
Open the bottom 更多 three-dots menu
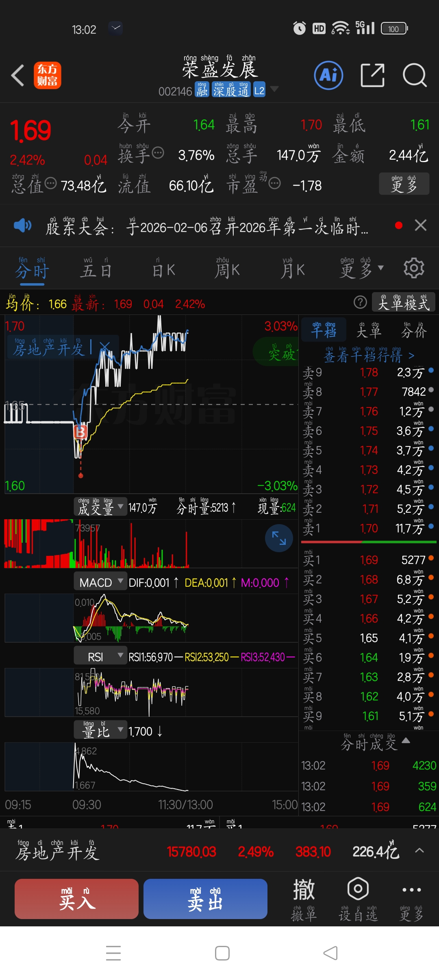click(411, 899)
